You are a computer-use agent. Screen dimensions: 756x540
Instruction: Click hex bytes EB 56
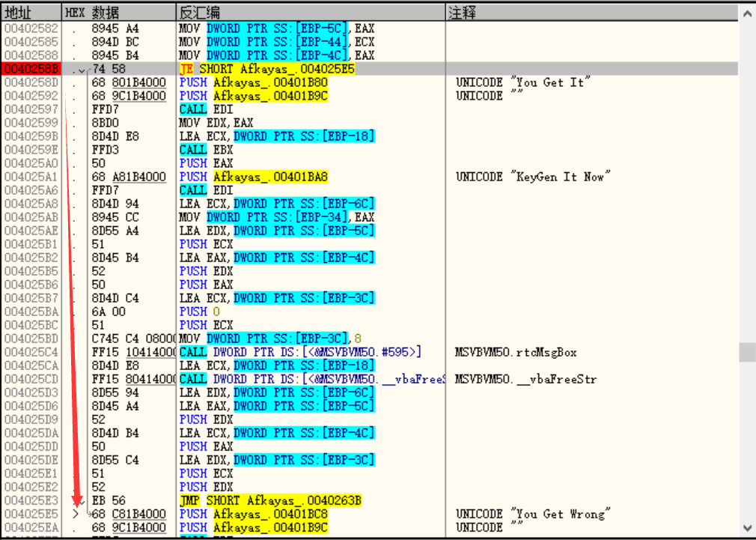coord(109,501)
